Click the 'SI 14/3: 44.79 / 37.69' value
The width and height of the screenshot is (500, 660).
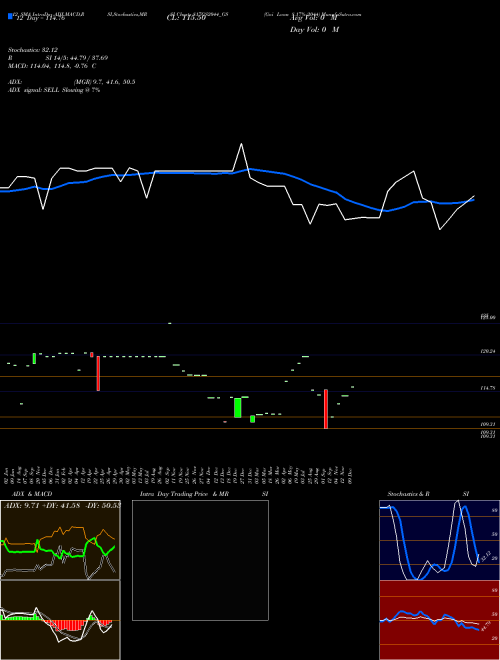tap(77, 58)
